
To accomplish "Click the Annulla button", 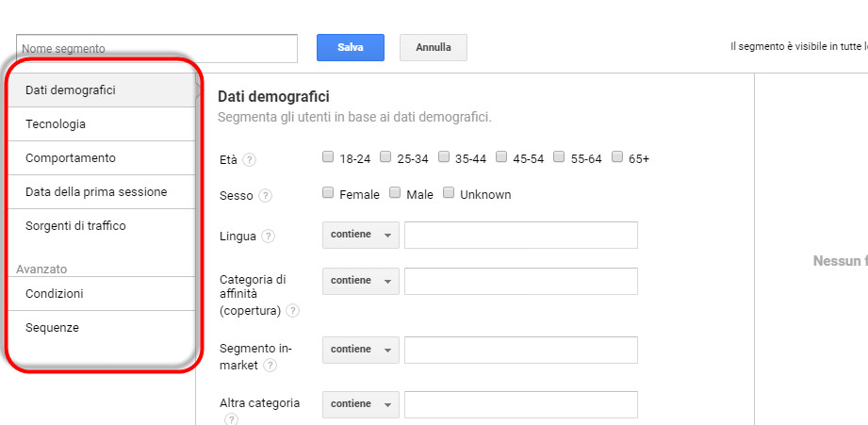I will click(x=434, y=48).
